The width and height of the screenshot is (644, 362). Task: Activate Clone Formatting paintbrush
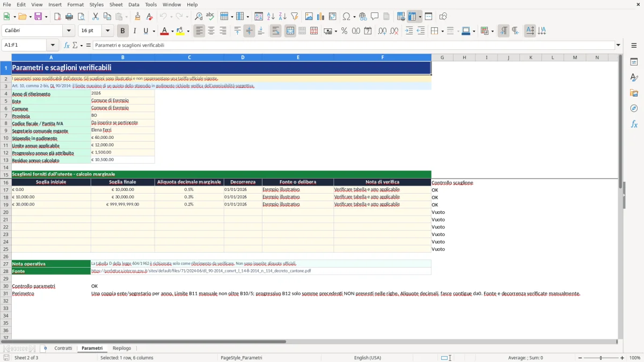tap(137, 17)
